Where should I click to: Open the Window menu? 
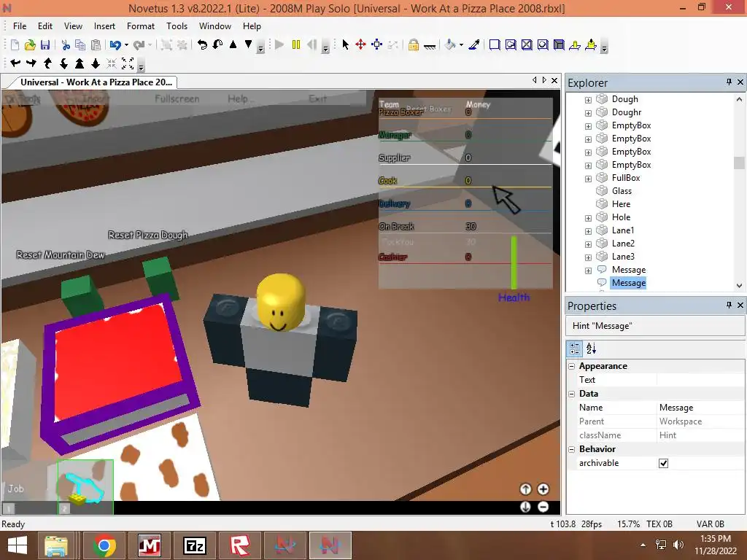[215, 26]
